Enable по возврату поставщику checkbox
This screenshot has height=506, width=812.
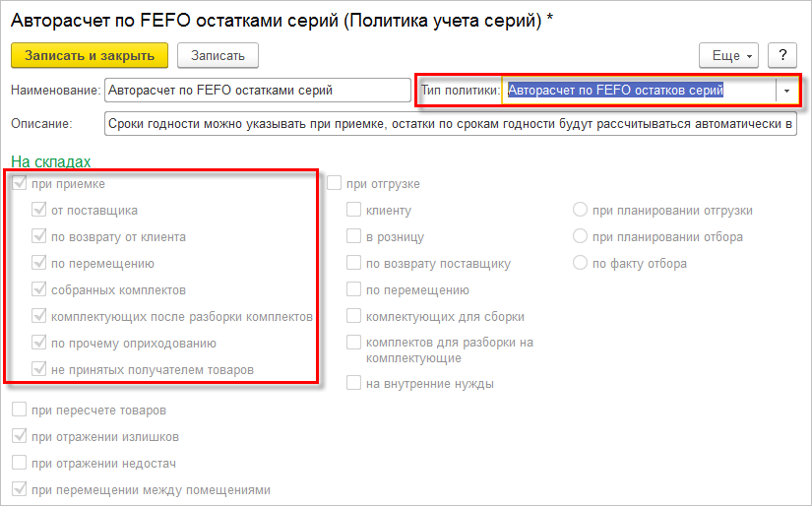point(353,263)
